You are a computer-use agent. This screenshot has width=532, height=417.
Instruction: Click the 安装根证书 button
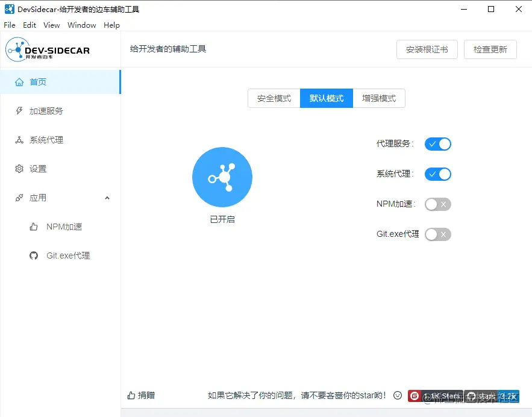pos(427,49)
